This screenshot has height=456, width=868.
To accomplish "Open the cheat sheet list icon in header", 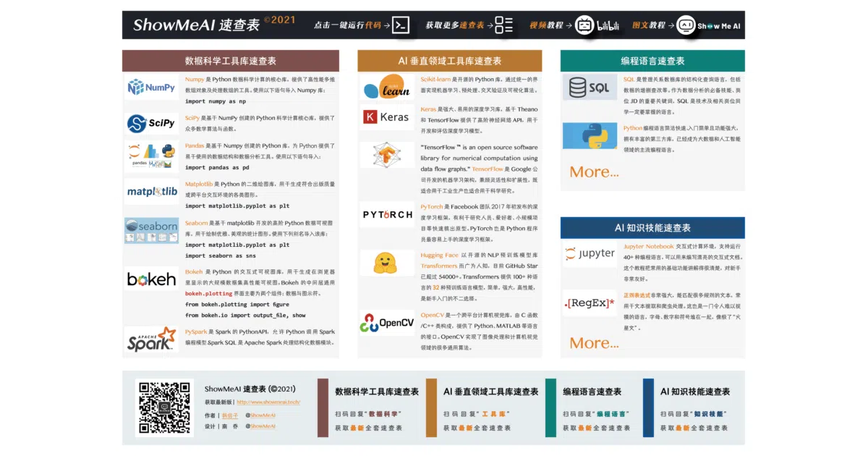I will [505, 25].
